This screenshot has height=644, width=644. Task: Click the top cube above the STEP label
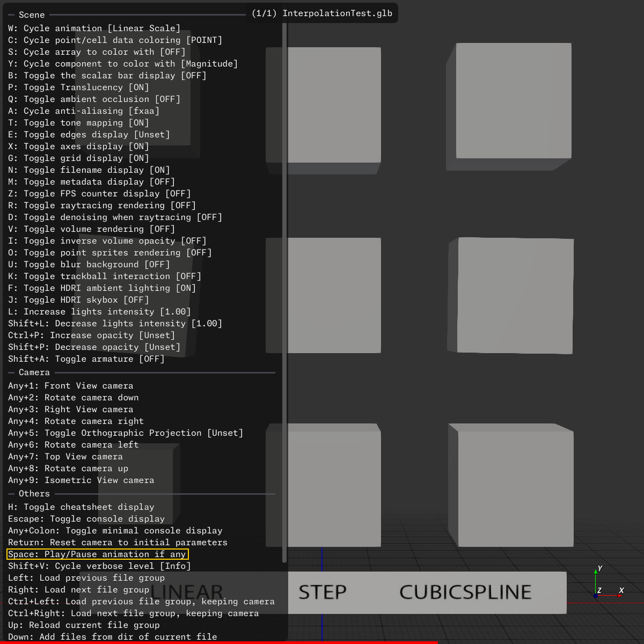point(334,107)
